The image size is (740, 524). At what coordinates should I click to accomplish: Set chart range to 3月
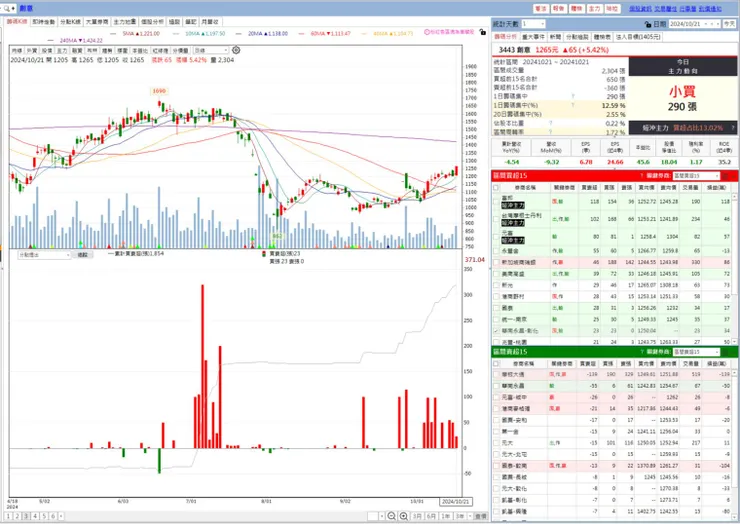click(417, 516)
